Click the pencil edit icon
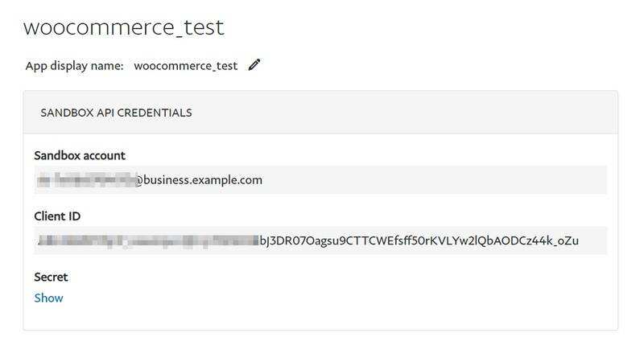 tap(254, 66)
